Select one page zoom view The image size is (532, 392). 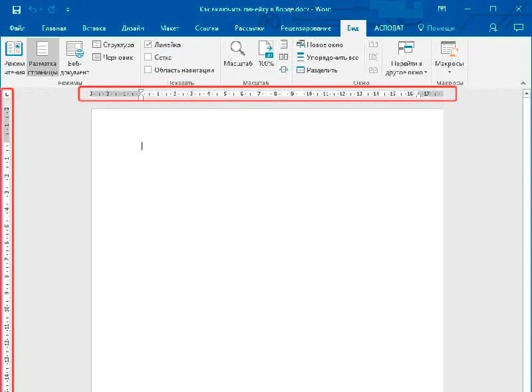click(284, 44)
